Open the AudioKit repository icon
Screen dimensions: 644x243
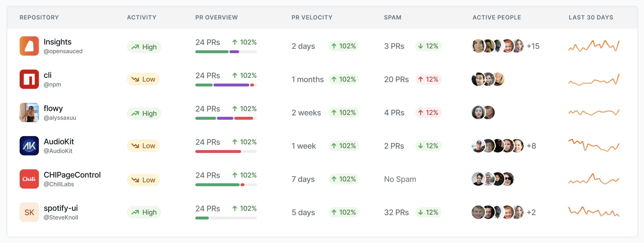pos(29,145)
